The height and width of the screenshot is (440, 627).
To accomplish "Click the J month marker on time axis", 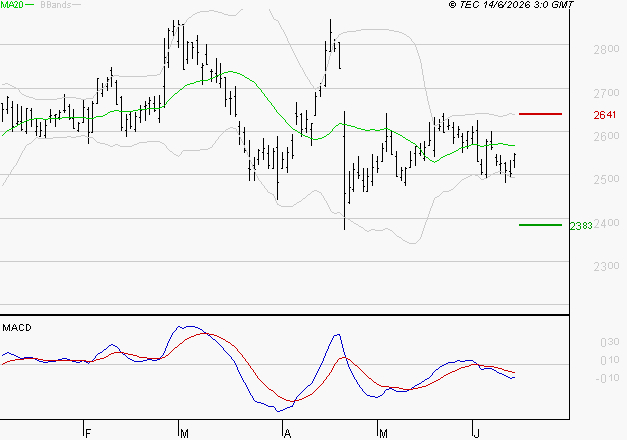I will (476, 433).
